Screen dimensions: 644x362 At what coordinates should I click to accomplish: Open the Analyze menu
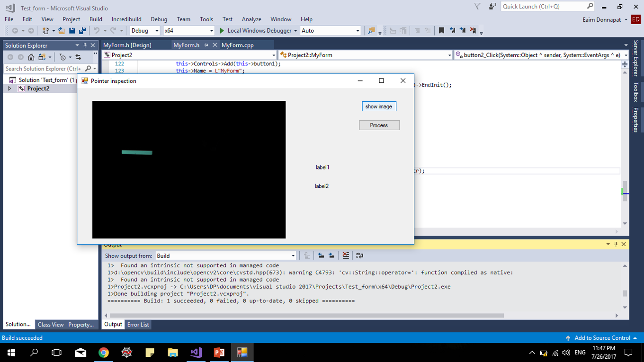251,19
